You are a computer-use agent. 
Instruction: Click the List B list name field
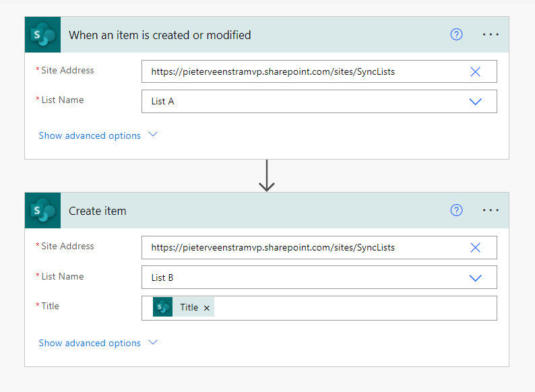[x=319, y=277]
